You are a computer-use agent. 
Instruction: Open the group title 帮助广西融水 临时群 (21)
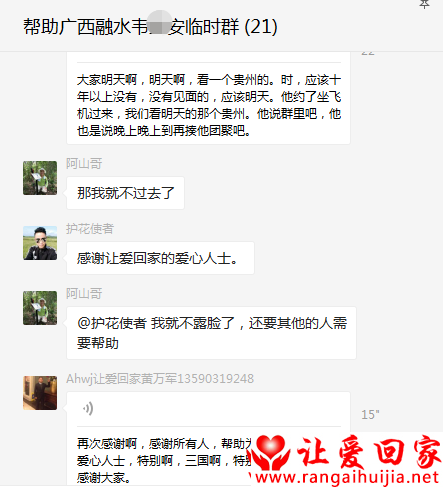click(x=150, y=27)
